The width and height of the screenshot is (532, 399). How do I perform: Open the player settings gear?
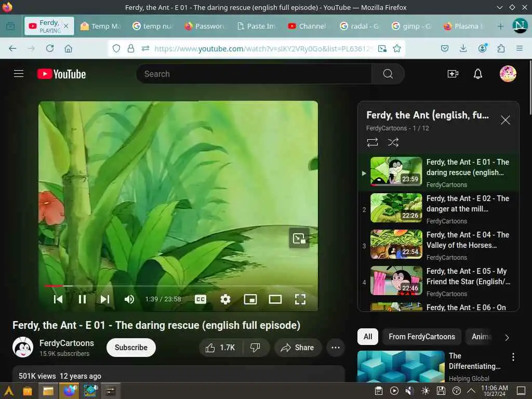click(x=225, y=299)
